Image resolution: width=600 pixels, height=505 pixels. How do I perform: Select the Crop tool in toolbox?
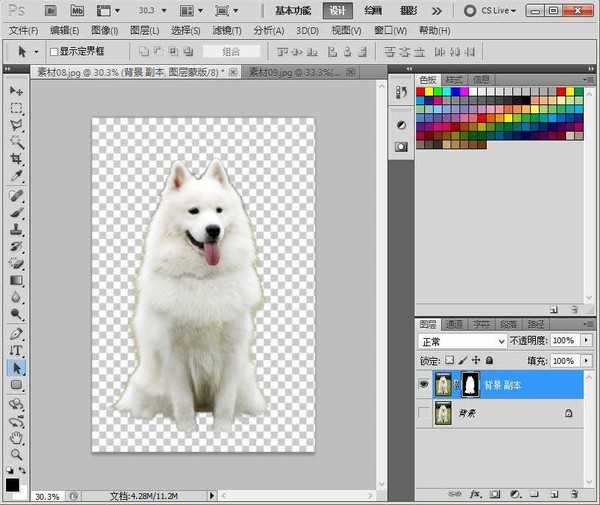click(x=16, y=159)
